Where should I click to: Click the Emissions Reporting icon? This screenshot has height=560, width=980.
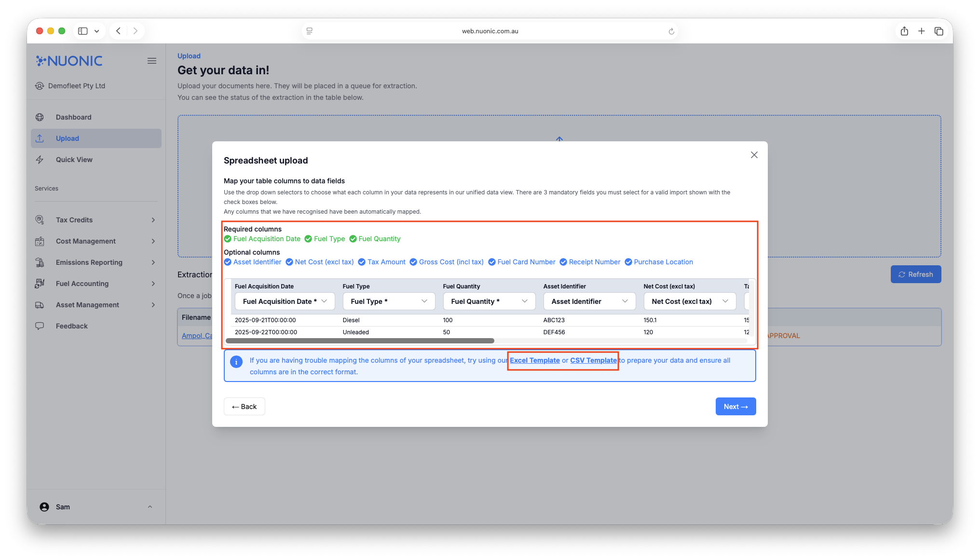click(40, 262)
